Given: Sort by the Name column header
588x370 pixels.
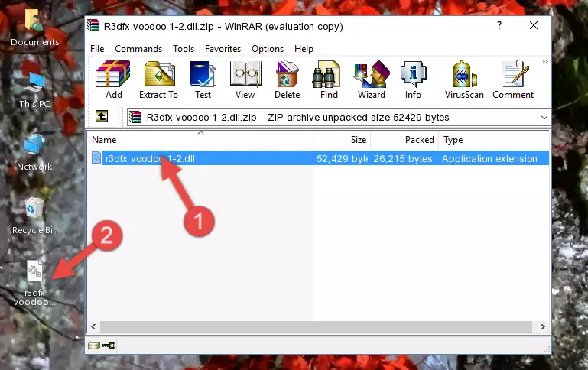Looking at the screenshot, I should [x=200, y=140].
